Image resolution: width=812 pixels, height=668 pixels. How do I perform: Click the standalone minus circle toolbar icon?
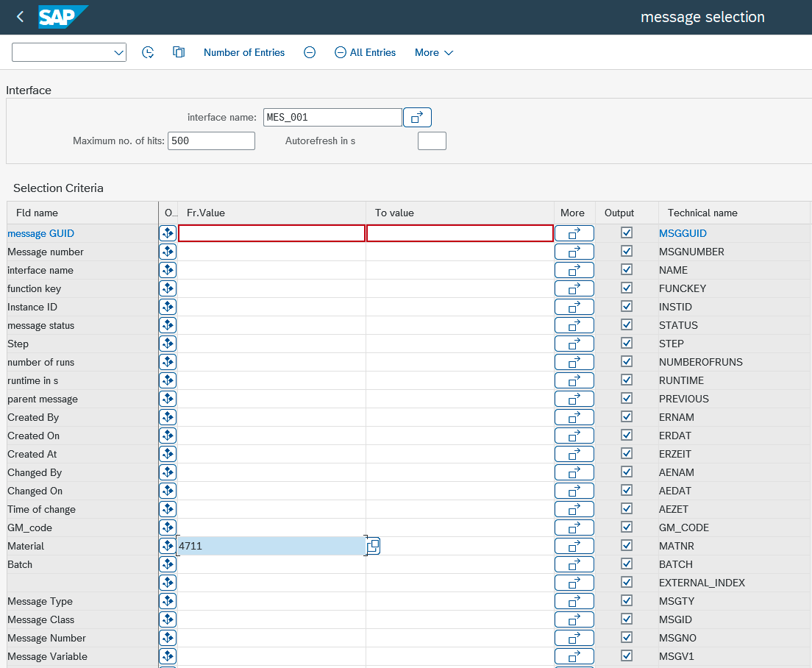310,52
